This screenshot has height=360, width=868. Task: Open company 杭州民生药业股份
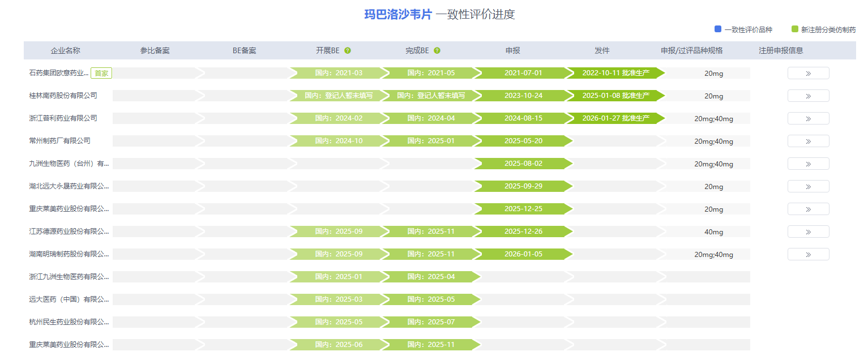[69, 322]
